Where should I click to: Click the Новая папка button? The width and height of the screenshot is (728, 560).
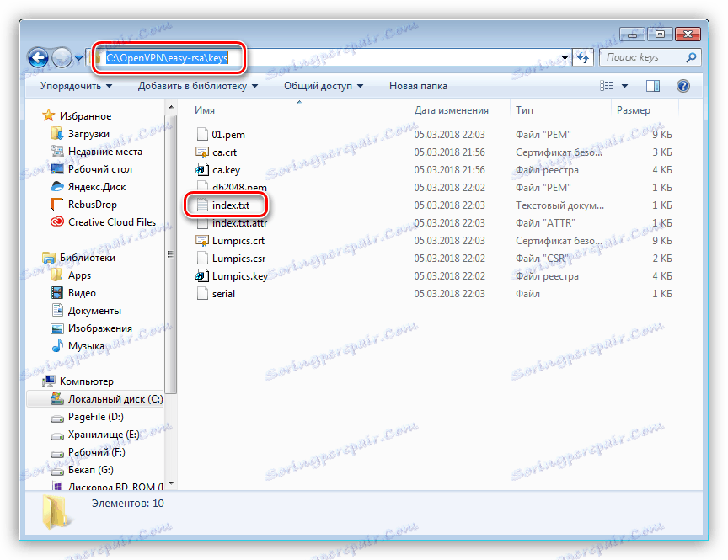pyautogui.click(x=419, y=85)
